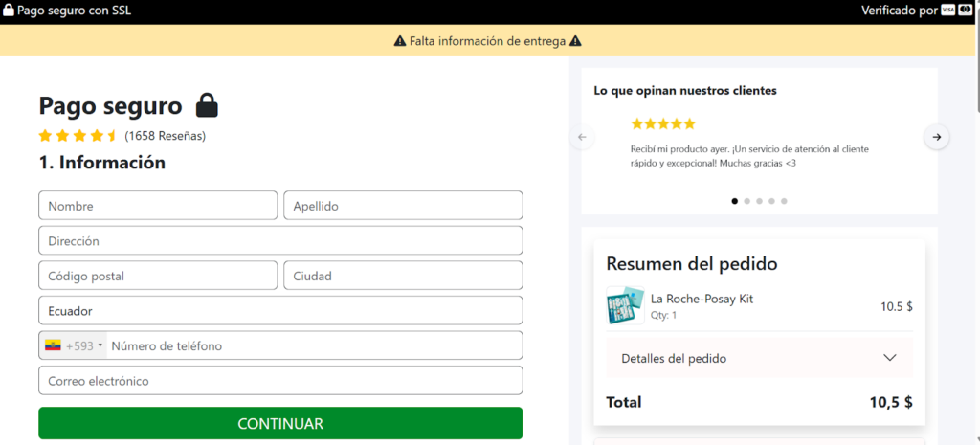Viewport: 980px width, 445px height.
Task: Open the Ecuador country selector
Action: 280,311
